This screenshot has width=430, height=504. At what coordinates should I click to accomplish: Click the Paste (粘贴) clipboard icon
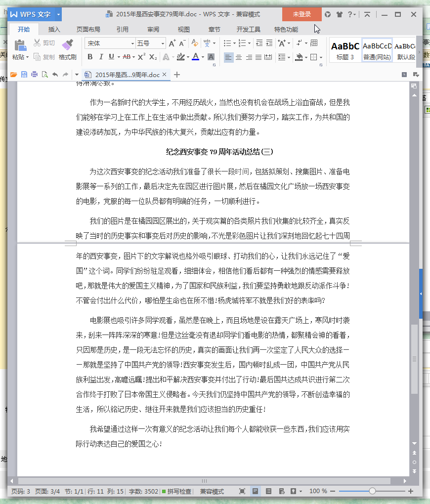(x=20, y=45)
